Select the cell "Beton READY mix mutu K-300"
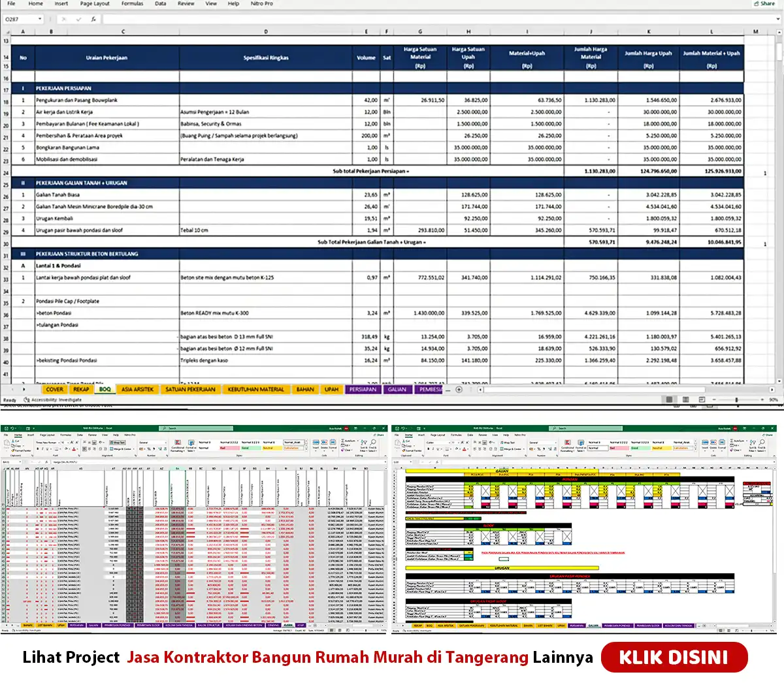Viewport: 784px width, 683px height. click(x=267, y=313)
